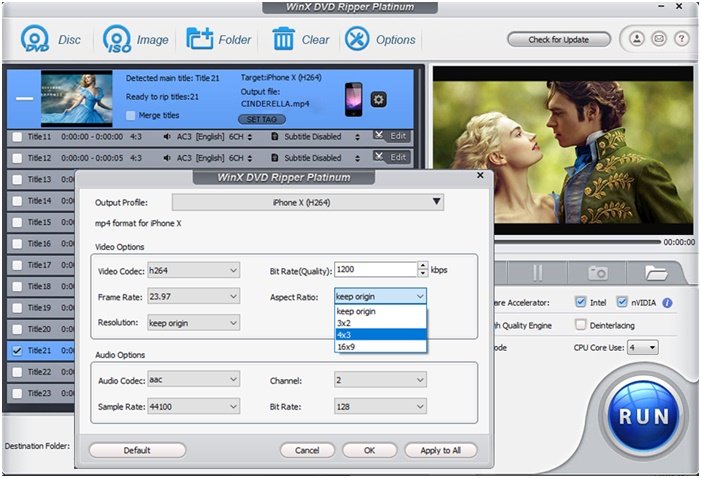This screenshot has width=701, height=478.
Task: Click the video preview image
Action: coord(563,151)
